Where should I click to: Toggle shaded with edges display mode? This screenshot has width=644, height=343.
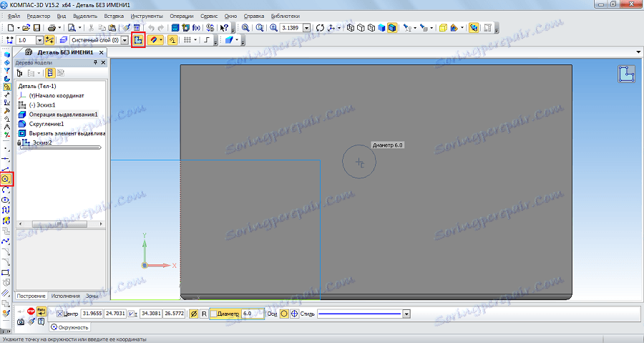(x=392, y=27)
